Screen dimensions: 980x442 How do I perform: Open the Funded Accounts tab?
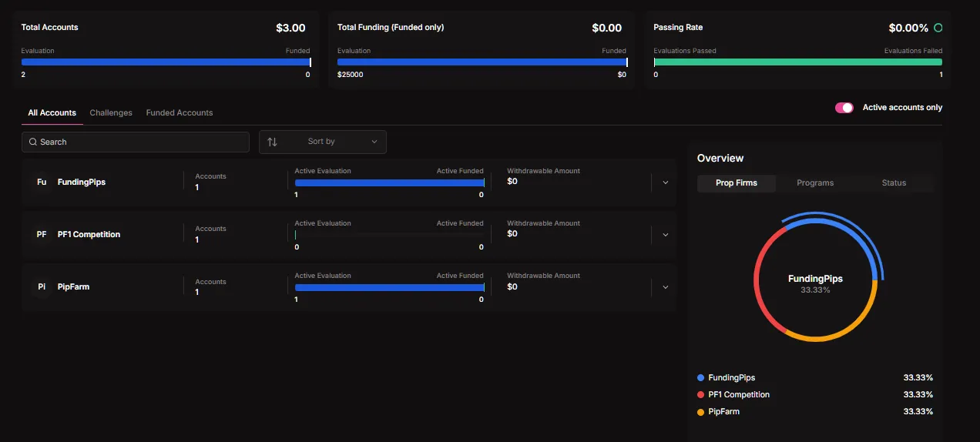click(180, 112)
